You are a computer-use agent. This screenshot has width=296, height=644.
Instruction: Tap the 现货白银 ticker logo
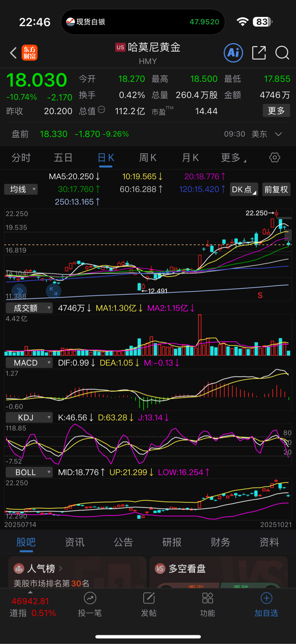[x=70, y=22]
